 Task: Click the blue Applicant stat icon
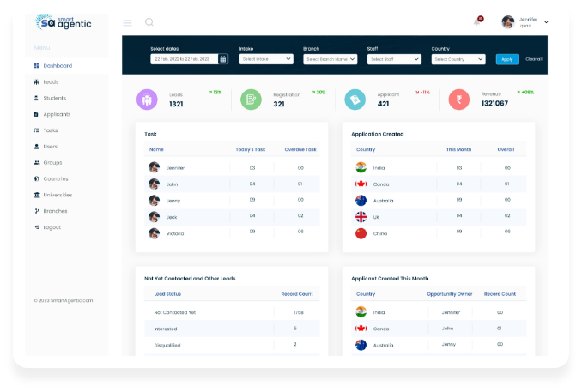[x=355, y=100]
